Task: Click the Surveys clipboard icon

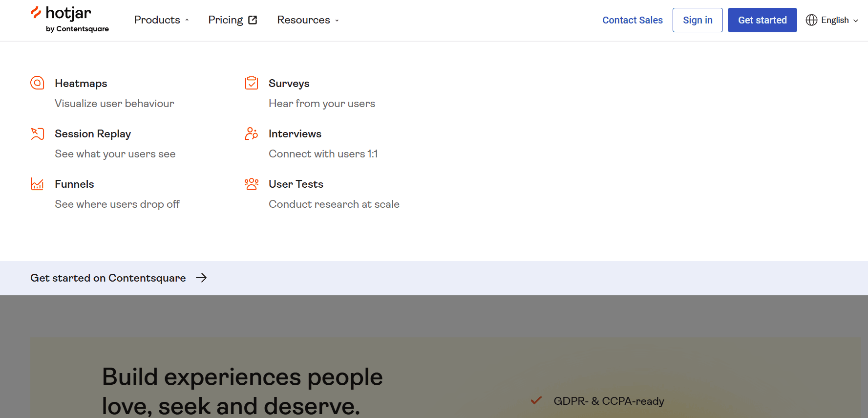Action: (x=251, y=83)
